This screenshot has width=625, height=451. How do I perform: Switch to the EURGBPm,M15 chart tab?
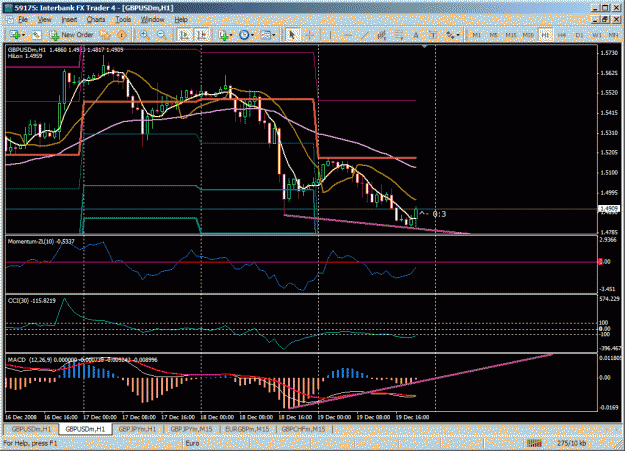247,429
